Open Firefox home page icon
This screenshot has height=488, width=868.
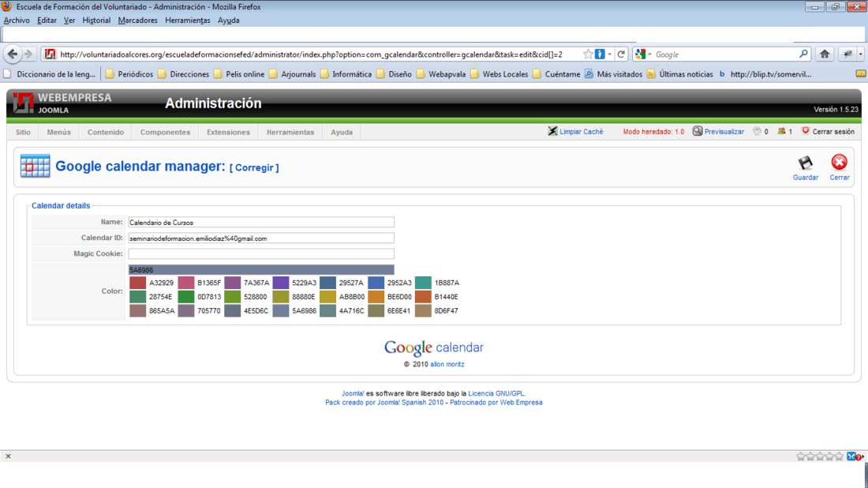coord(825,54)
